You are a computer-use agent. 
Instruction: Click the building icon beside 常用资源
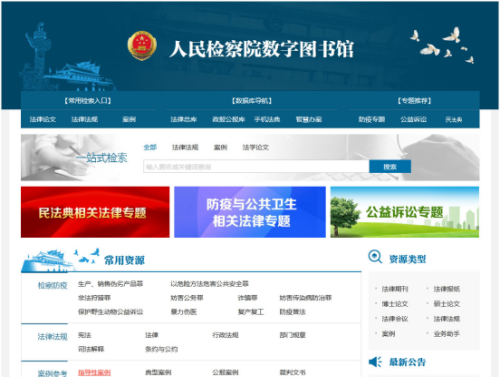pos(47,261)
